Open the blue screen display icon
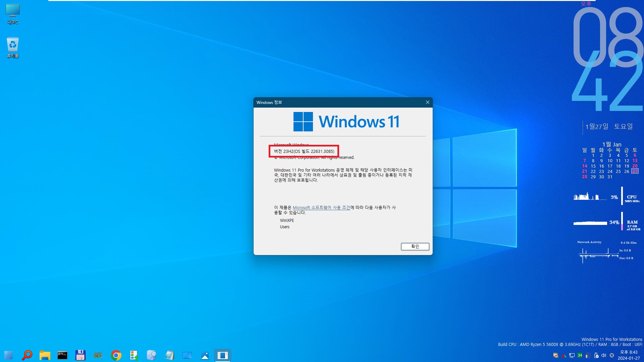644x362 pixels. (187, 355)
